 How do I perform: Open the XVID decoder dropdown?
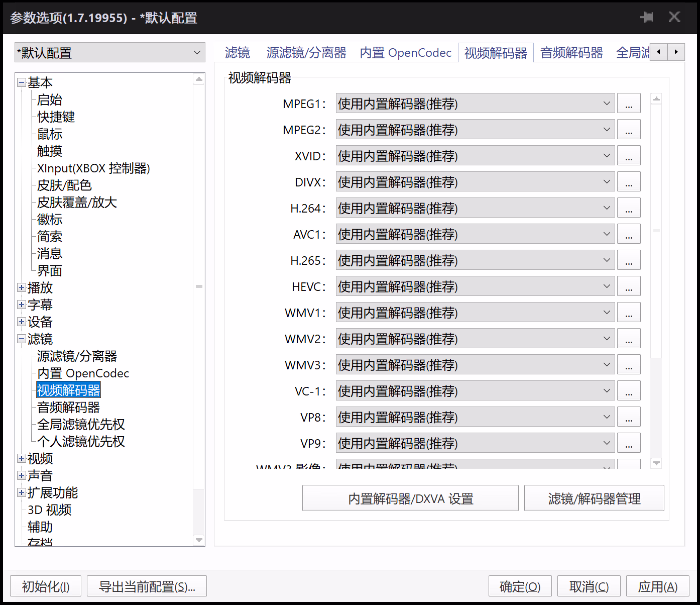475,156
